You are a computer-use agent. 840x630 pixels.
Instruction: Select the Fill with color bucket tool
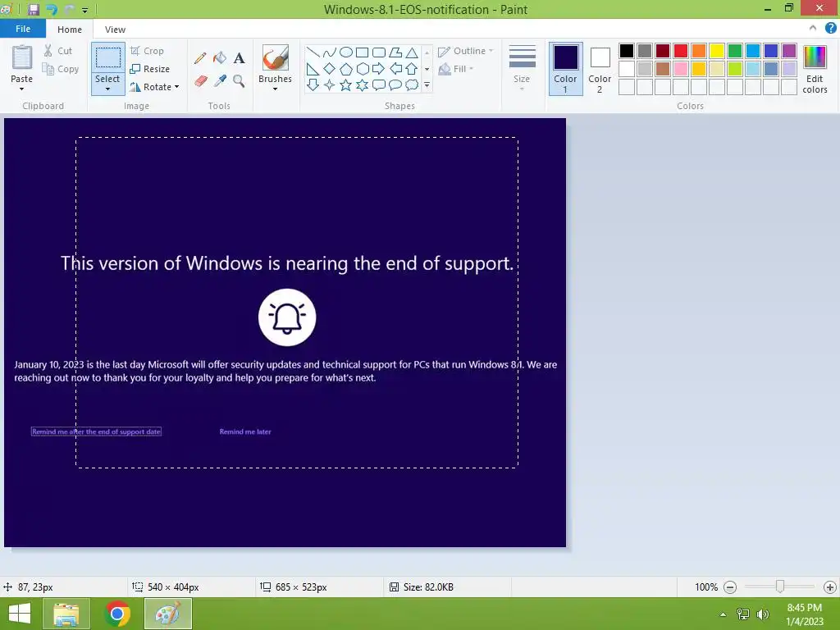coord(220,58)
